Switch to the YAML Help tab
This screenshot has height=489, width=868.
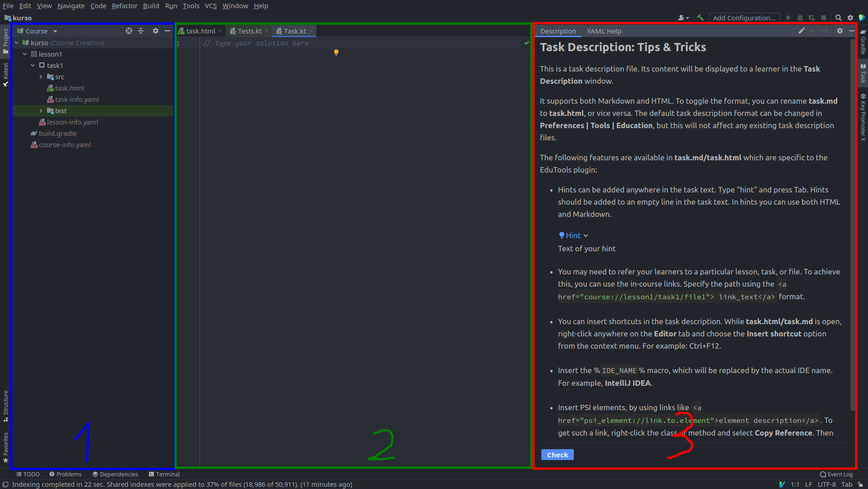(604, 31)
